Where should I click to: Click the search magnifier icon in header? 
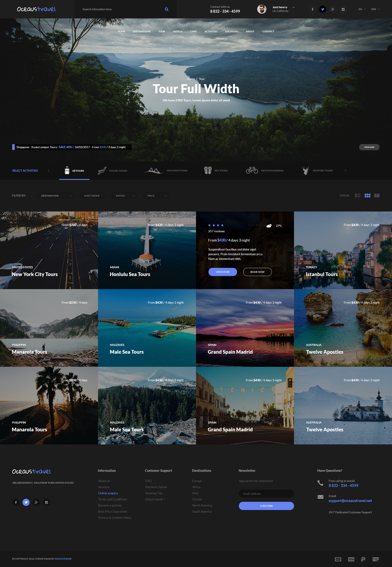click(167, 9)
